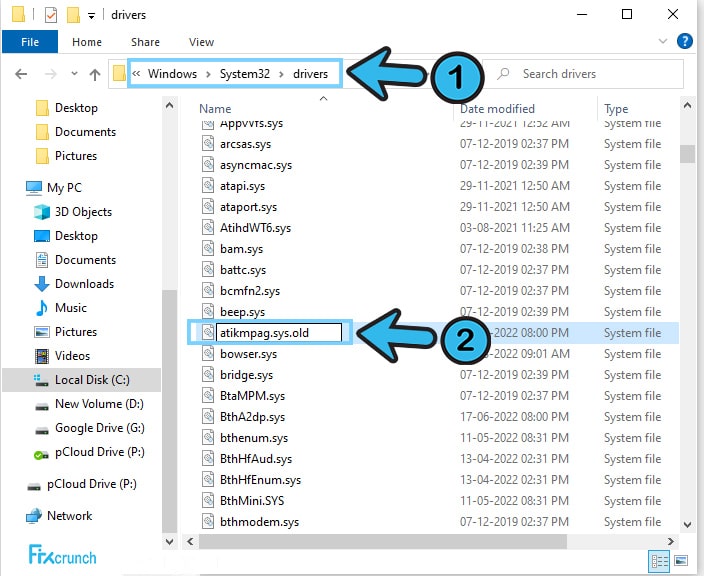Screen dimensions: 704x576
Task: Click the Forward navigation arrow
Action: (x=51, y=74)
